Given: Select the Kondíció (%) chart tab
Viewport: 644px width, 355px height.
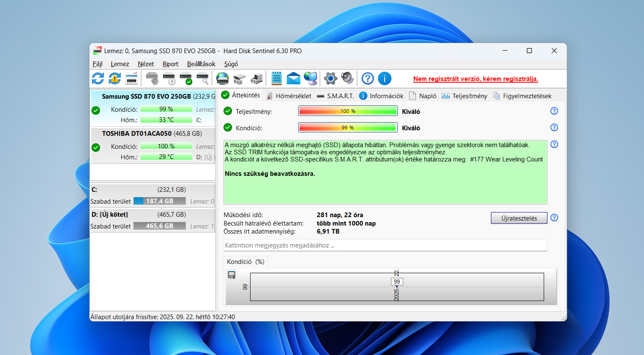Looking at the screenshot, I should [x=245, y=262].
